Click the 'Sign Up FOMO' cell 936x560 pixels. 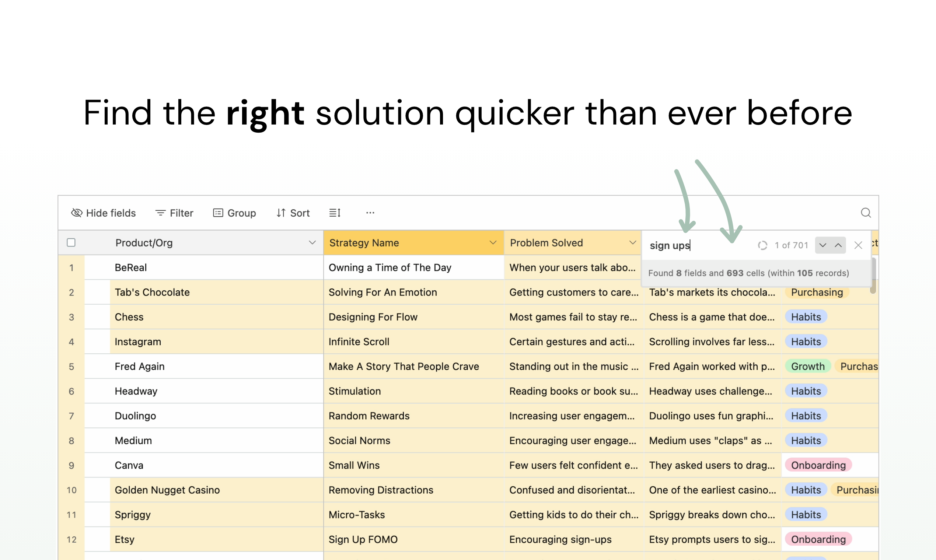[414, 539]
